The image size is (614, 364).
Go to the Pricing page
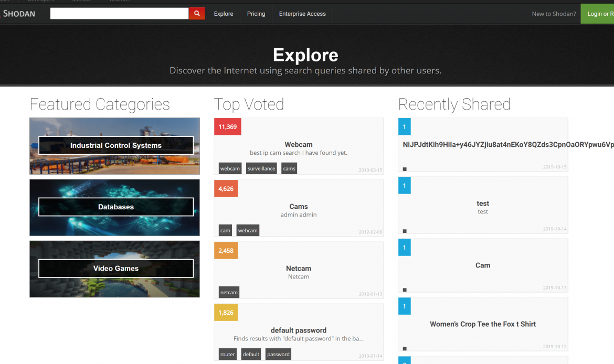pyautogui.click(x=256, y=14)
